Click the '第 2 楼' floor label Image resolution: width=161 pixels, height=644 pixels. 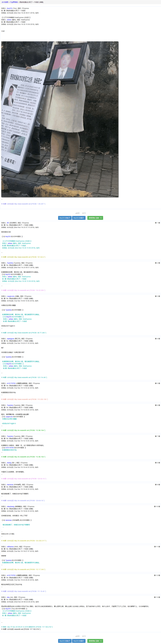(157, 263)
